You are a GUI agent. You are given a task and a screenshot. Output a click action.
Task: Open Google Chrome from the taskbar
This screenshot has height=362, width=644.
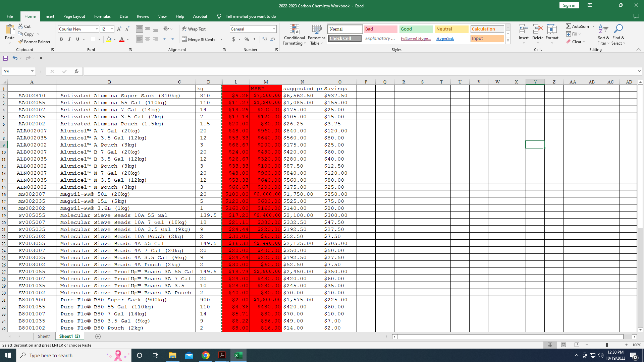[206, 355]
